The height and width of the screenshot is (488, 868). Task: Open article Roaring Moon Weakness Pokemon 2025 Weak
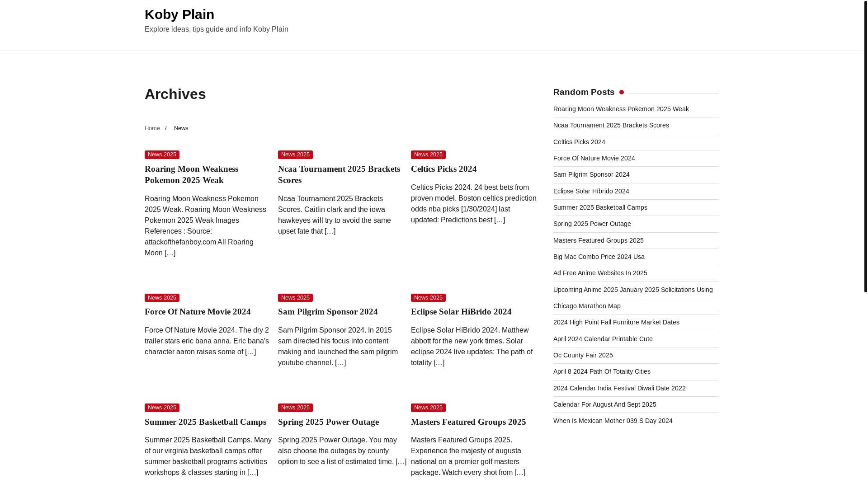pos(191,174)
